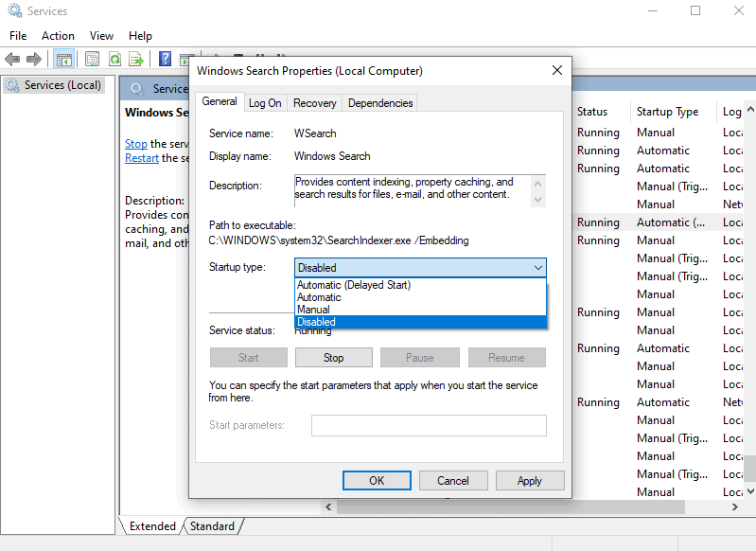Screen dimensions: 756x551
Task: Choose the Automatic startup option
Action: (420, 297)
